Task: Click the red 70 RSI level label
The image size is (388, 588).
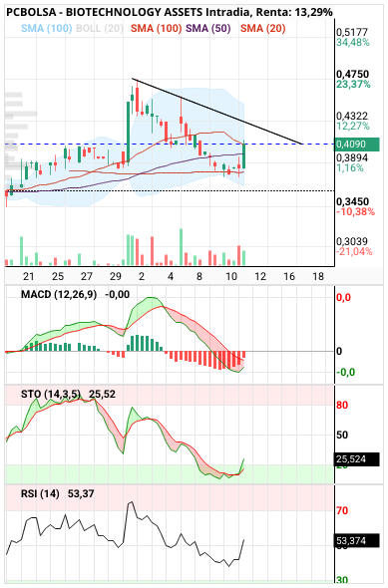Action: [x=342, y=510]
